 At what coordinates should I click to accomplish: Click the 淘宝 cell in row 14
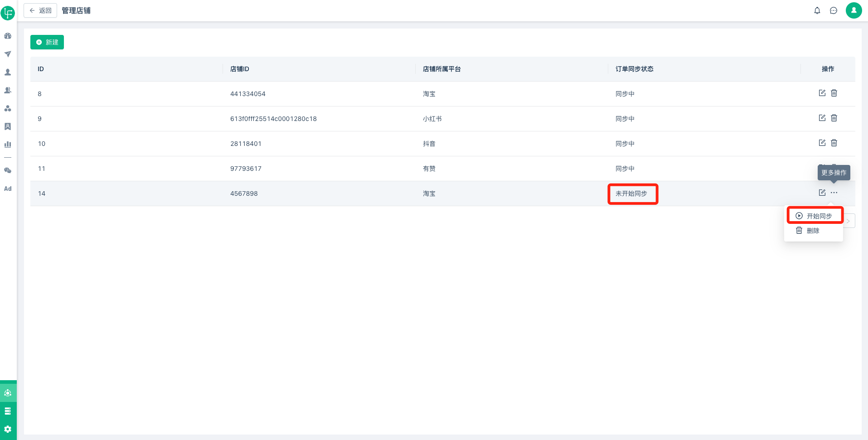point(429,193)
